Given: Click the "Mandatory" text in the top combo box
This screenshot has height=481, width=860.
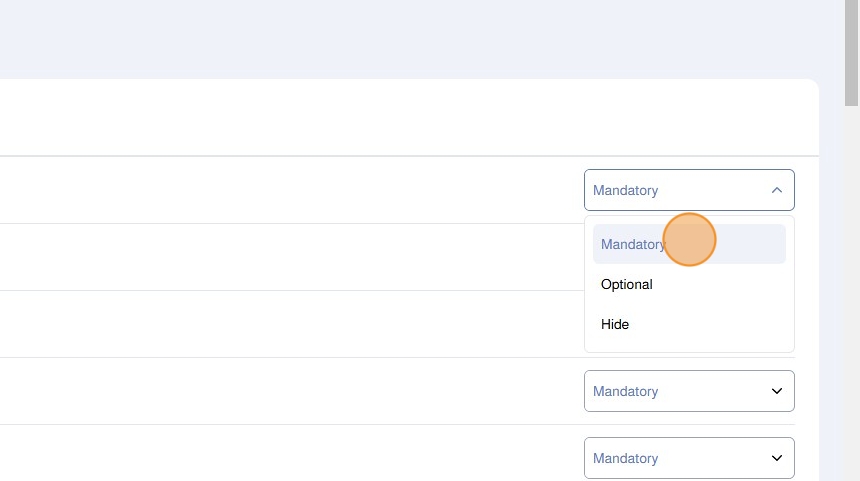Looking at the screenshot, I should (625, 190).
